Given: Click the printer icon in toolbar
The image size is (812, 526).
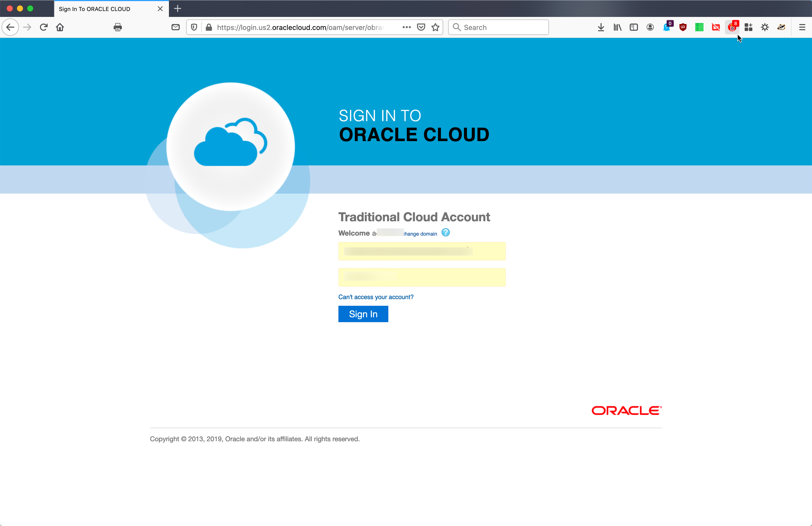Looking at the screenshot, I should (x=118, y=27).
